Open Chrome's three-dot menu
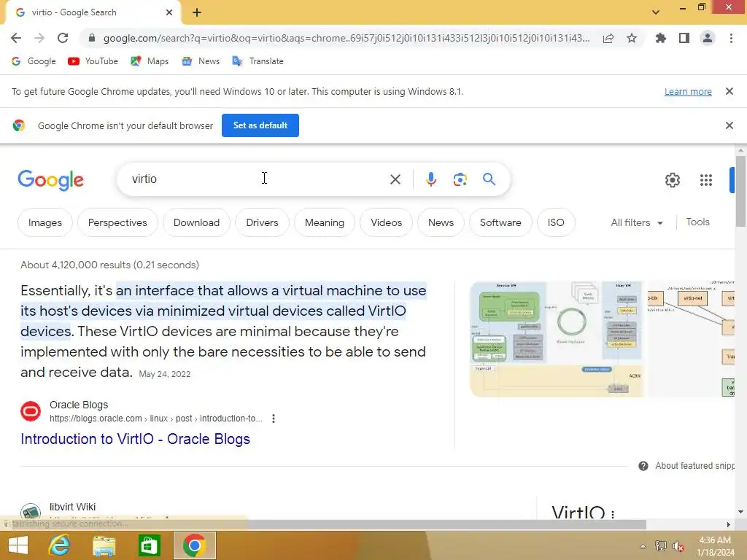 pyautogui.click(x=731, y=38)
